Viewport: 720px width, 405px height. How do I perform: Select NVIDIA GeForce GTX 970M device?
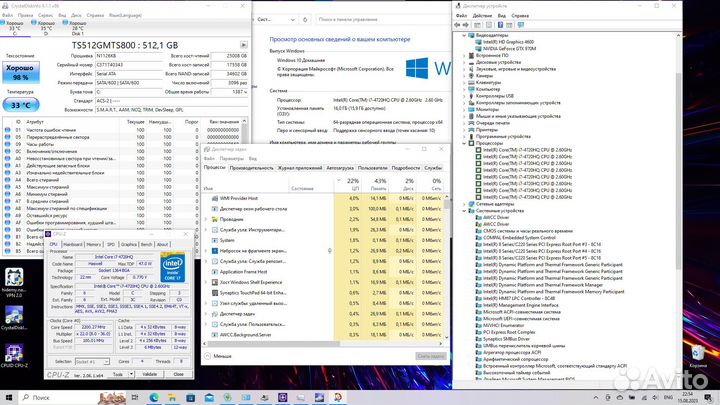pos(509,48)
